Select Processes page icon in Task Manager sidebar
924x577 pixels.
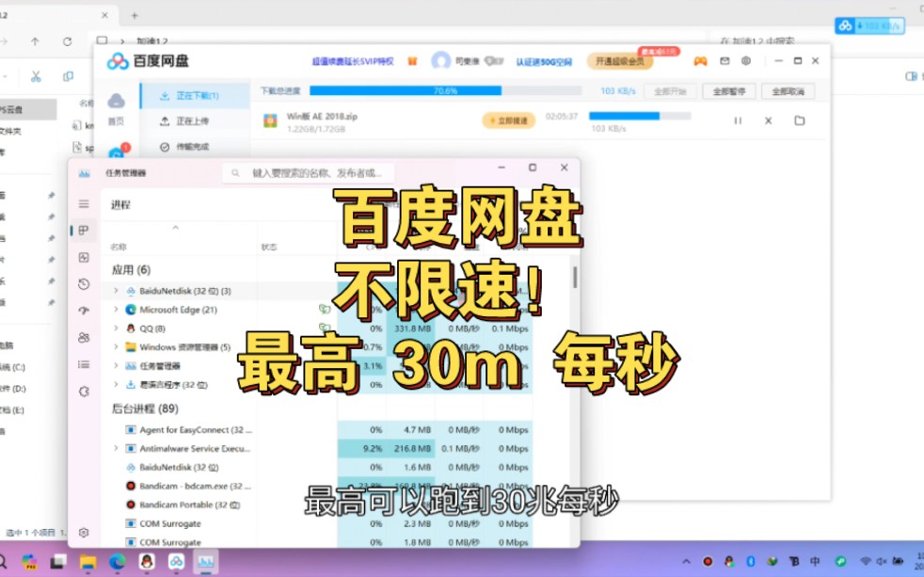[84, 231]
